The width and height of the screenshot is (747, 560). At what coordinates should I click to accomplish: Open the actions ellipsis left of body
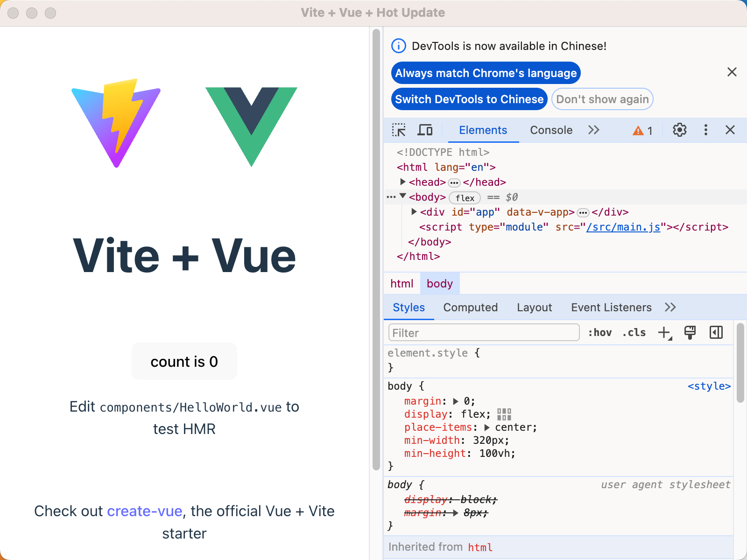[x=391, y=197]
